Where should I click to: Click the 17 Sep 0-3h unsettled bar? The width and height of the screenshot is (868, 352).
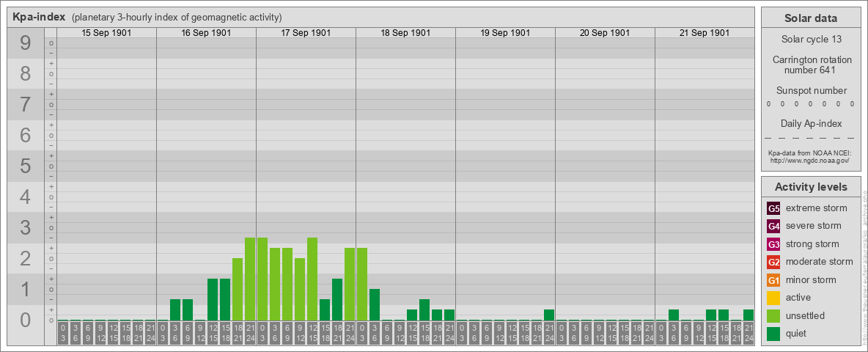point(262,279)
